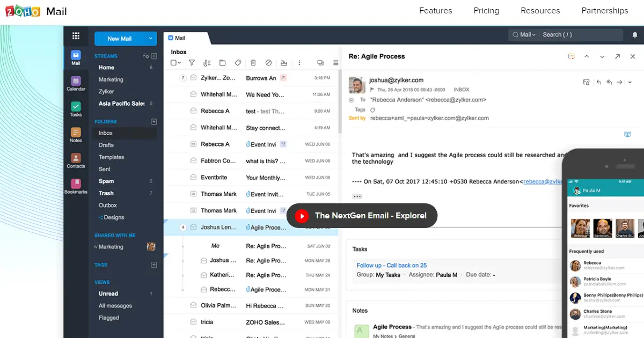
Task: Click the Forward arrow icon in email header
Action: coord(619,82)
